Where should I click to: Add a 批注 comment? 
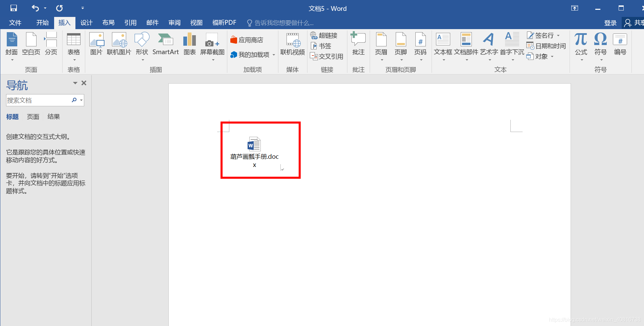(359, 44)
